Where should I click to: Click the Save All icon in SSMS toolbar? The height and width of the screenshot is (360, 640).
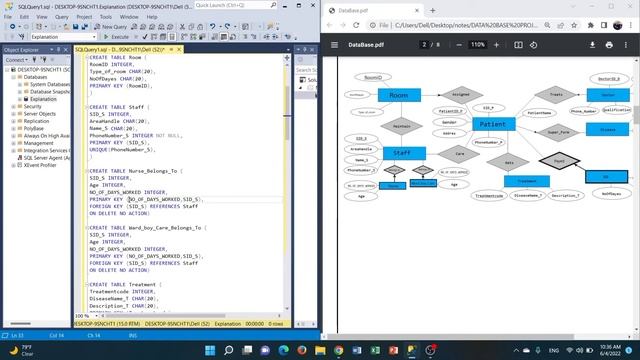(84, 27)
